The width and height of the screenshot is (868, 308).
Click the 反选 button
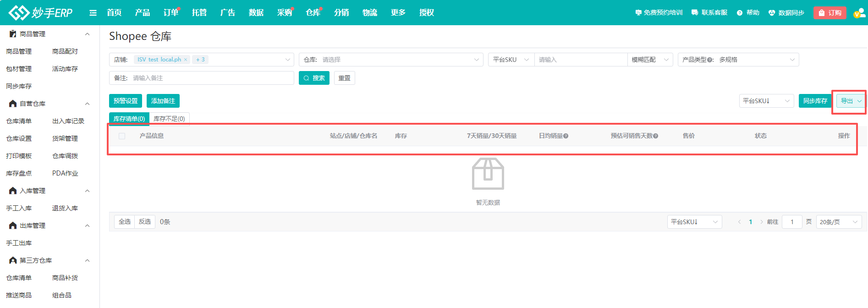145,222
